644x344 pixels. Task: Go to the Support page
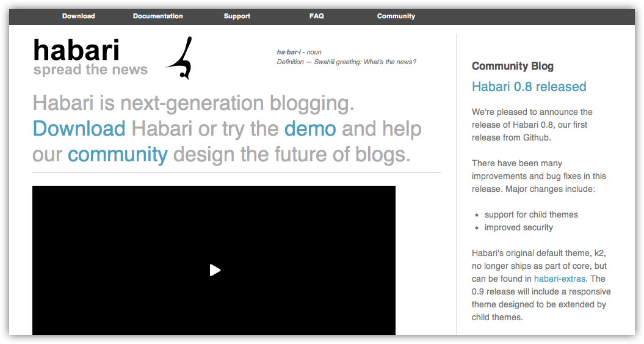coord(237,16)
